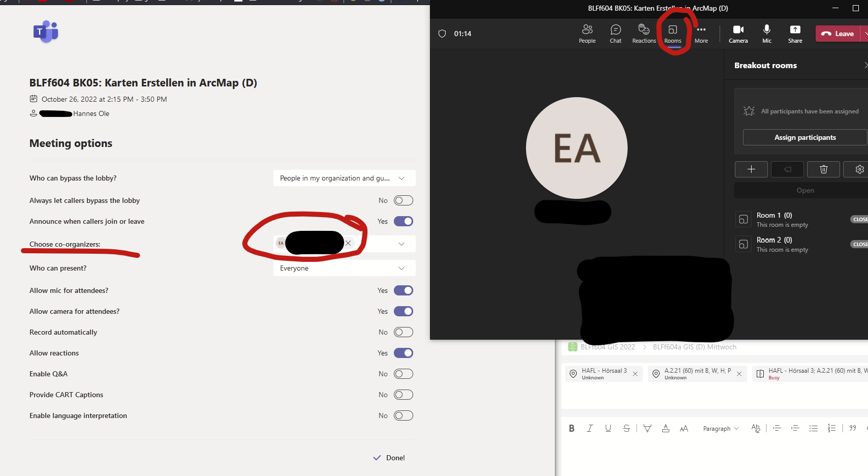Decrease indent in editor
The image size is (868, 476).
coord(777,428)
